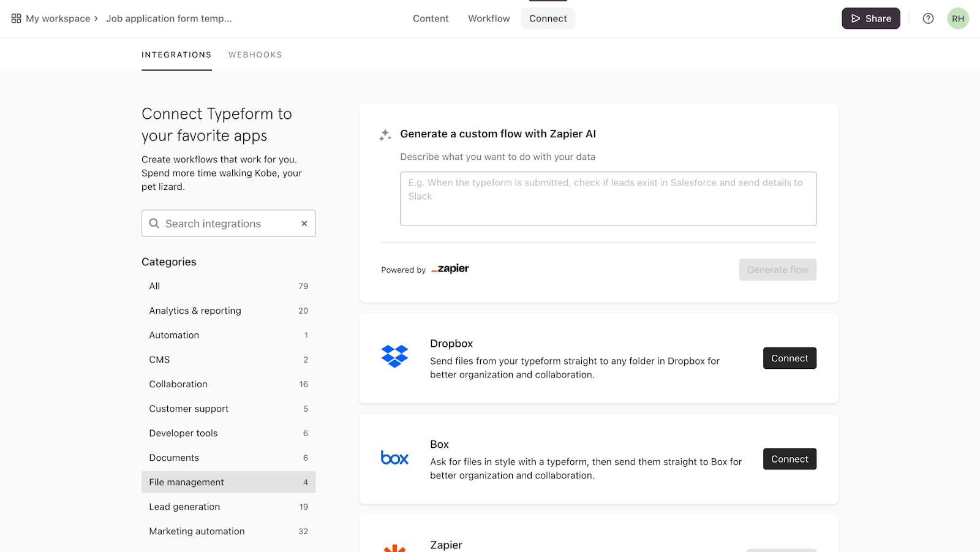
Task: Click the Share button
Action: pos(871,18)
